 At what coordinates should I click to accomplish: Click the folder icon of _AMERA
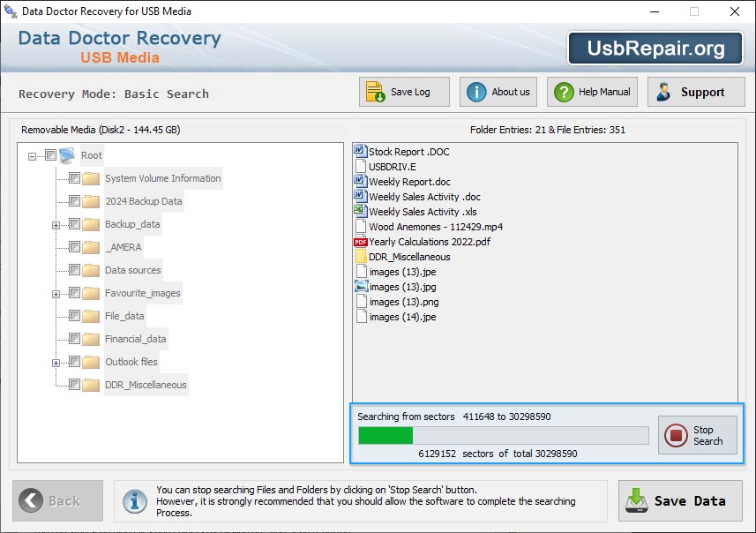click(91, 247)
